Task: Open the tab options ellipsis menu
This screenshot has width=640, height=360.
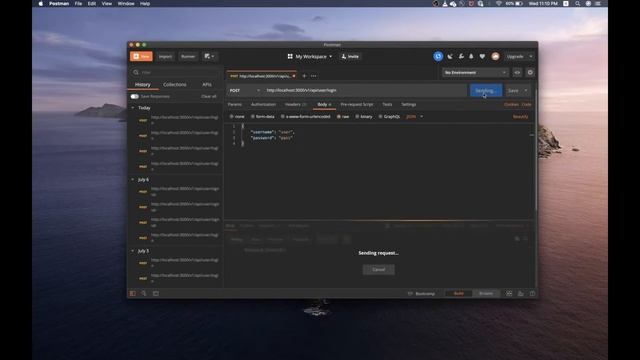Action: [x=313, y=76]
